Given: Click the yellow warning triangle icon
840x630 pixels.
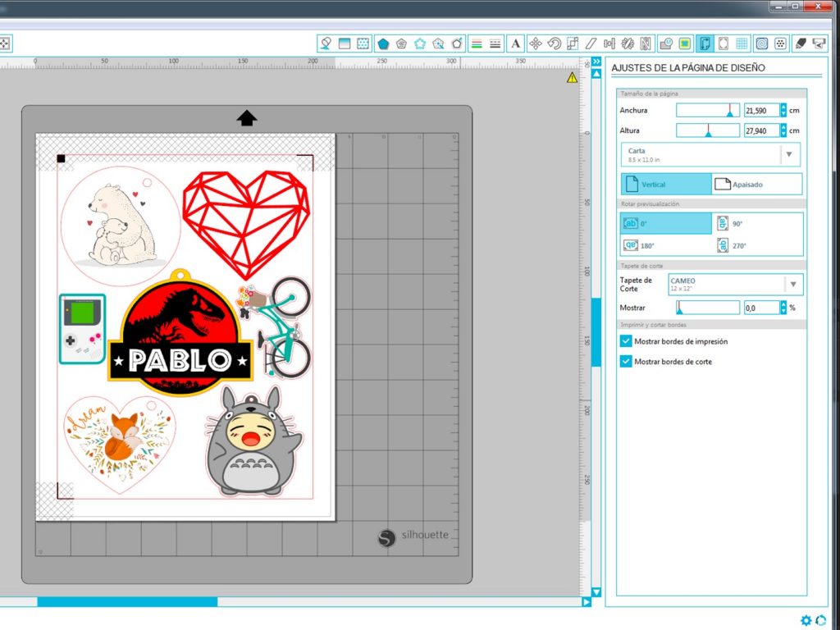Looking at the screenshot, I should click(572, 78).
